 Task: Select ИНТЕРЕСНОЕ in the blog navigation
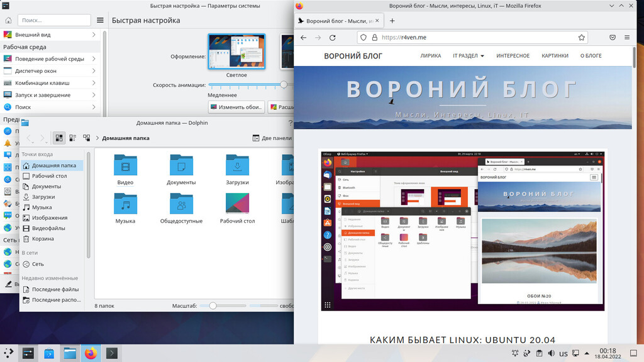coord(513,55)
